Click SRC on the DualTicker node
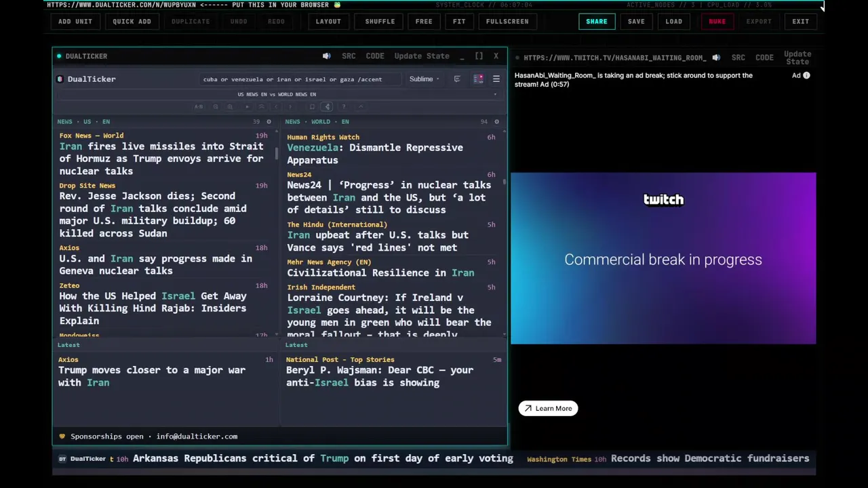The width and height of the screenshot is (868, 488). click(x=349, y=56)
